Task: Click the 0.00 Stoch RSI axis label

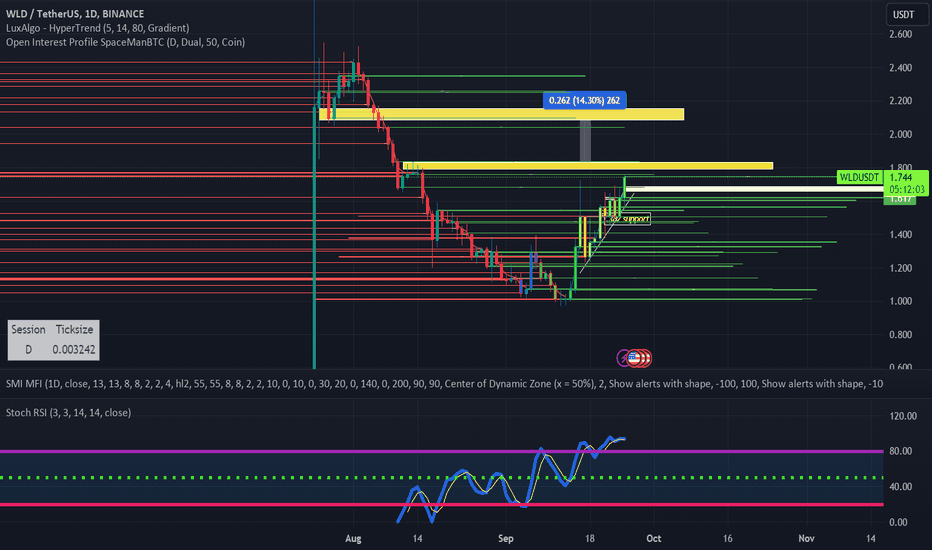Action: pyautogui.click(x=898, y=522)
